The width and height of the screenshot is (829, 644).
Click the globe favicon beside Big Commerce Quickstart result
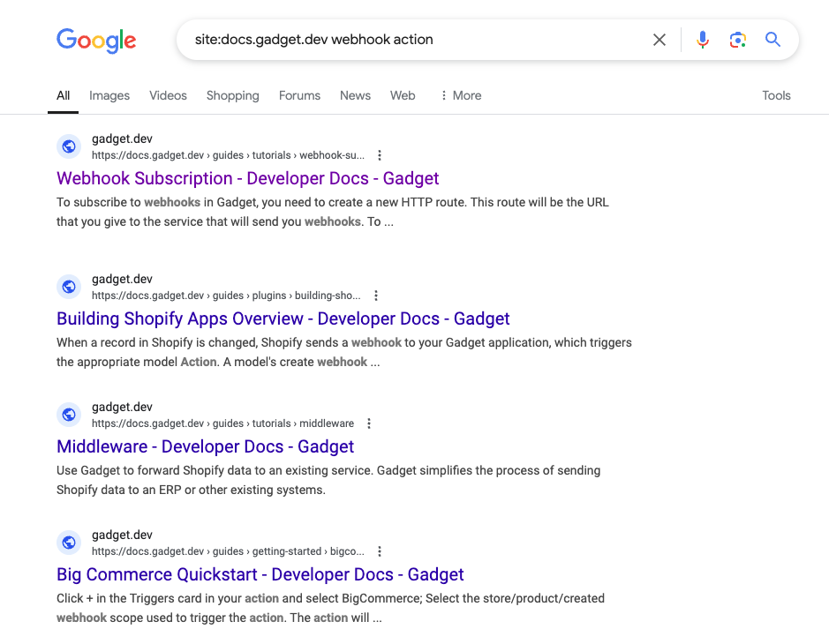coord(69,543)
